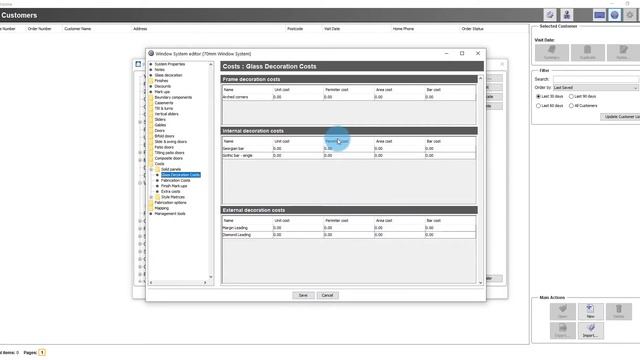Click the page 1 button
640x360 pixels.
(42, 352)
